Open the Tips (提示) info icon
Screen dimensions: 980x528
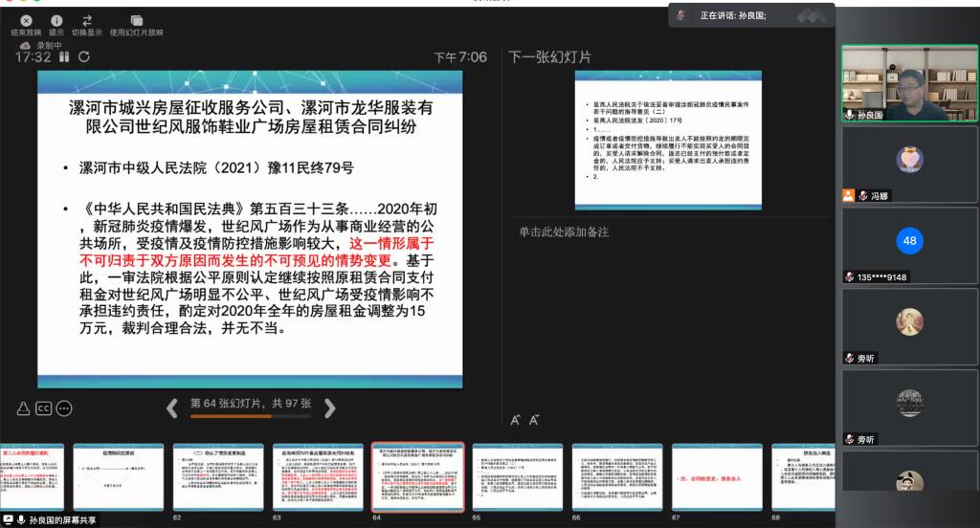[56, 20]
